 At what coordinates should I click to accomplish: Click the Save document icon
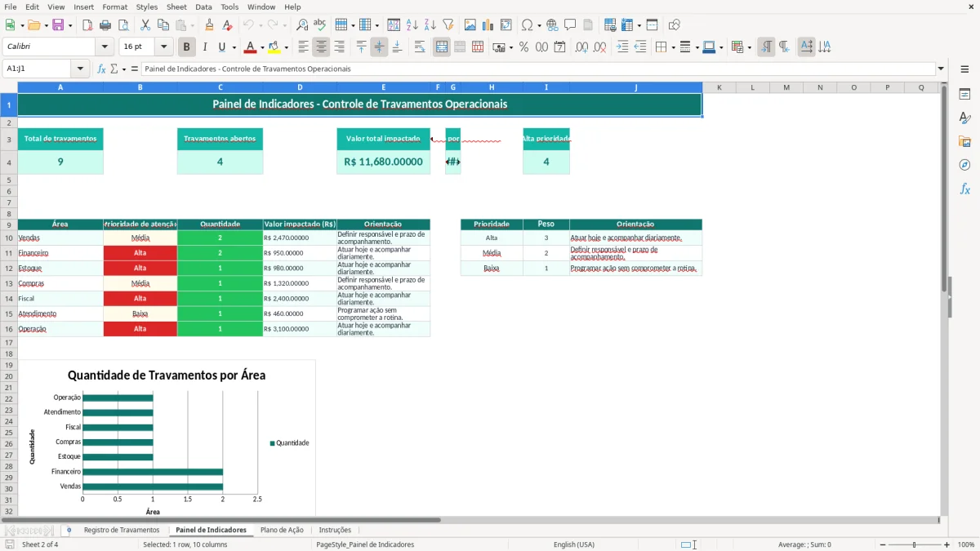[x=58, y=25]
